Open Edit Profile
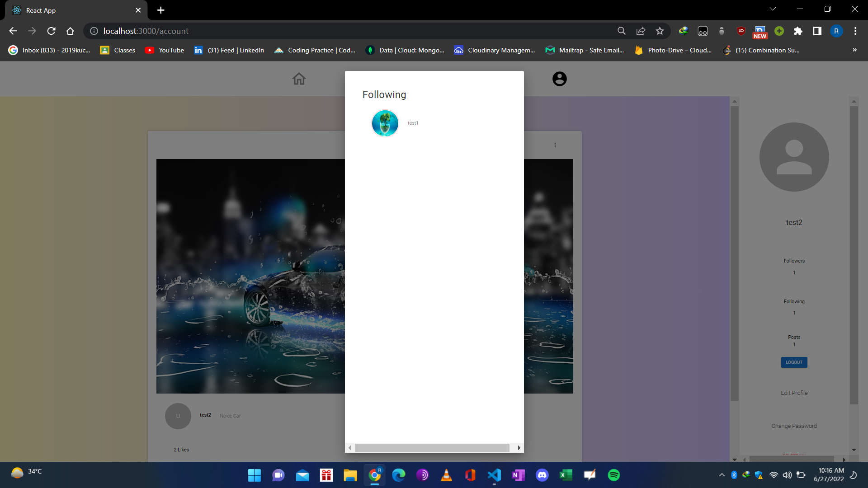 pos(794,393)
